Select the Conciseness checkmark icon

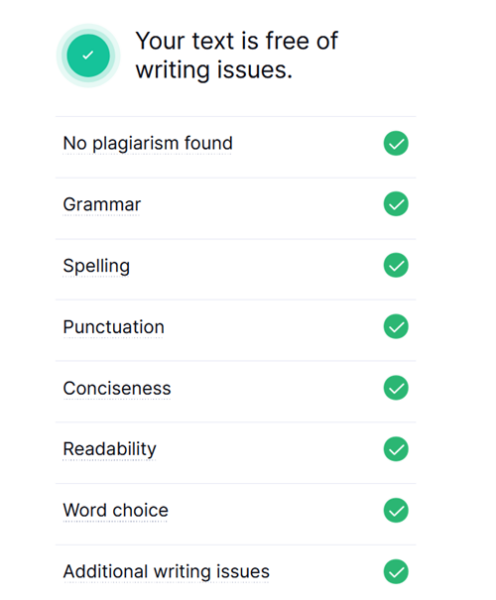pyautogui.click(x=396, y=388)
